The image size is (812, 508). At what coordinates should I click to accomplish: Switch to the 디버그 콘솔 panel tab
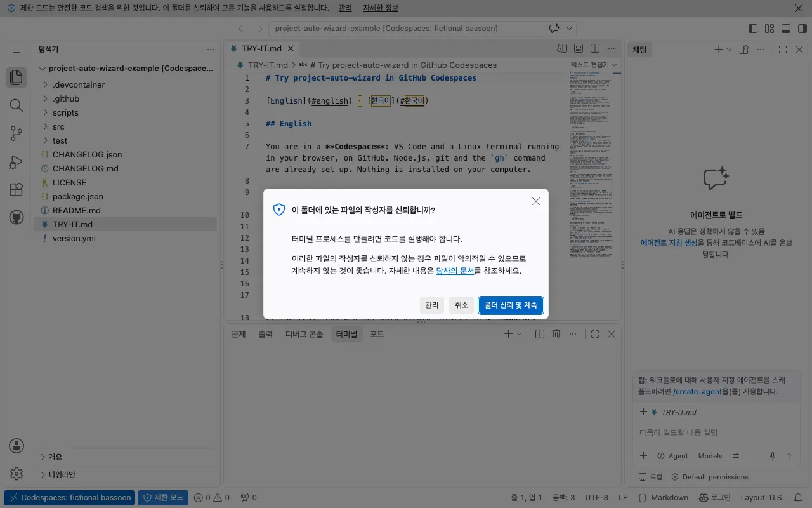pos(304,334)
